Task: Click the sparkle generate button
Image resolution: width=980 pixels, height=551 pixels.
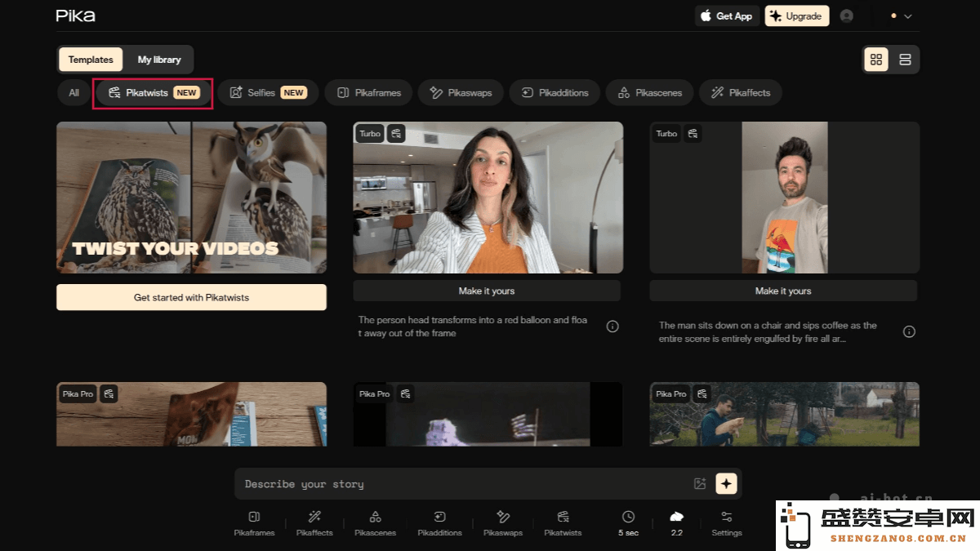Action: tap(726, 483)
